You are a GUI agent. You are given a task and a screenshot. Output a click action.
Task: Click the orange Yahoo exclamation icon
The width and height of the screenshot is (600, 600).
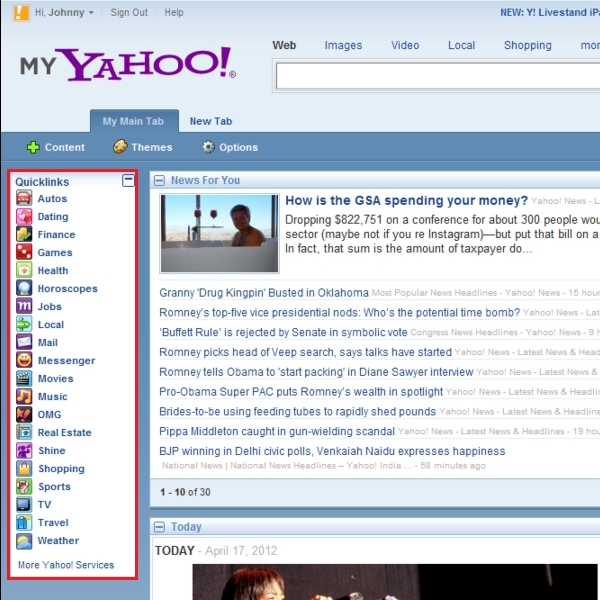click(21, 12)
